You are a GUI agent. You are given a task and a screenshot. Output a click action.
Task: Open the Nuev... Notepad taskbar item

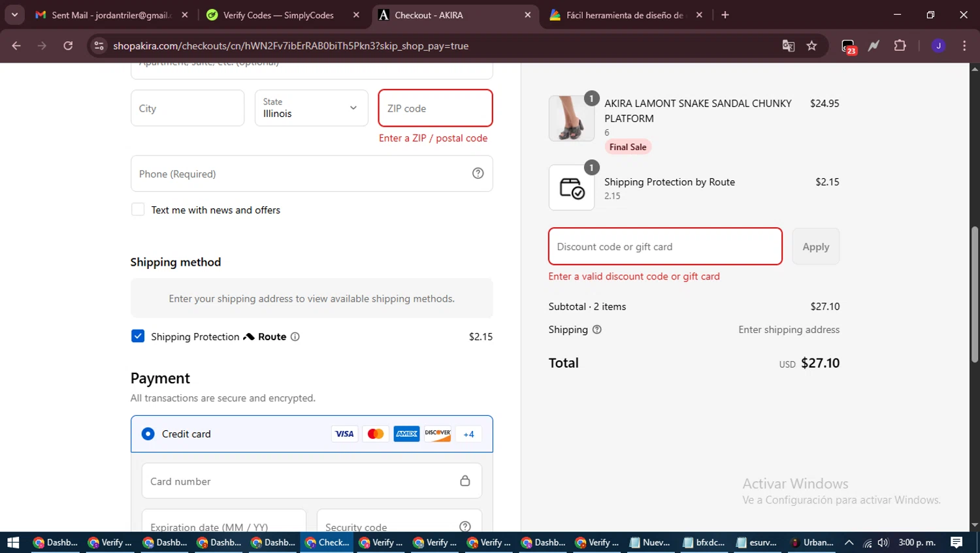point(650,543)
